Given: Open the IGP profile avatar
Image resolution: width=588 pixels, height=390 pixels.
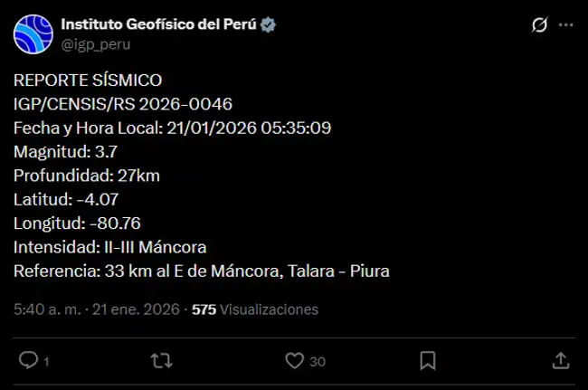Looking at the screenshot, I should pyautogui.click(x=32, y=33).
